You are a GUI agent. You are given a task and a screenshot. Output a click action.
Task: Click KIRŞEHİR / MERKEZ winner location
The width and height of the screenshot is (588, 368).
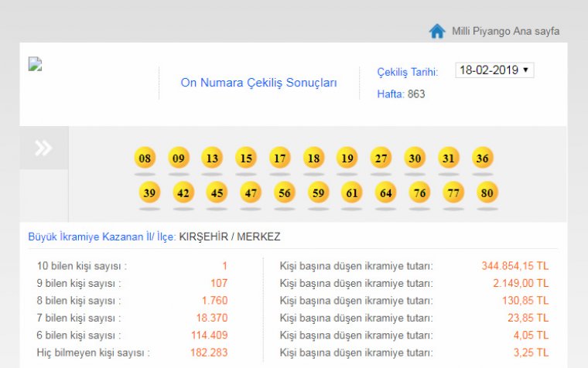230,237
